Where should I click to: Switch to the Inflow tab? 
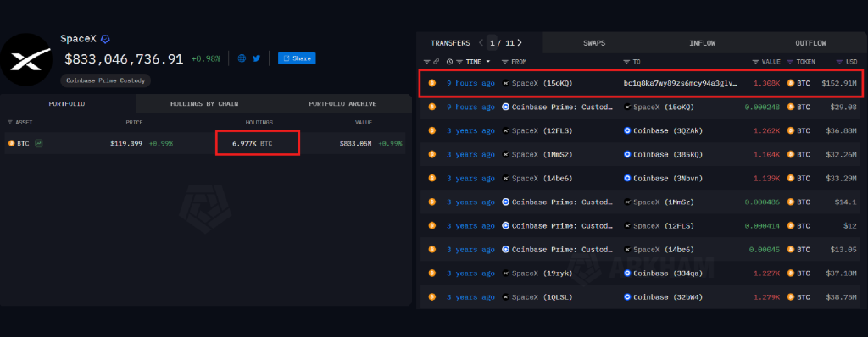point(703,43)
